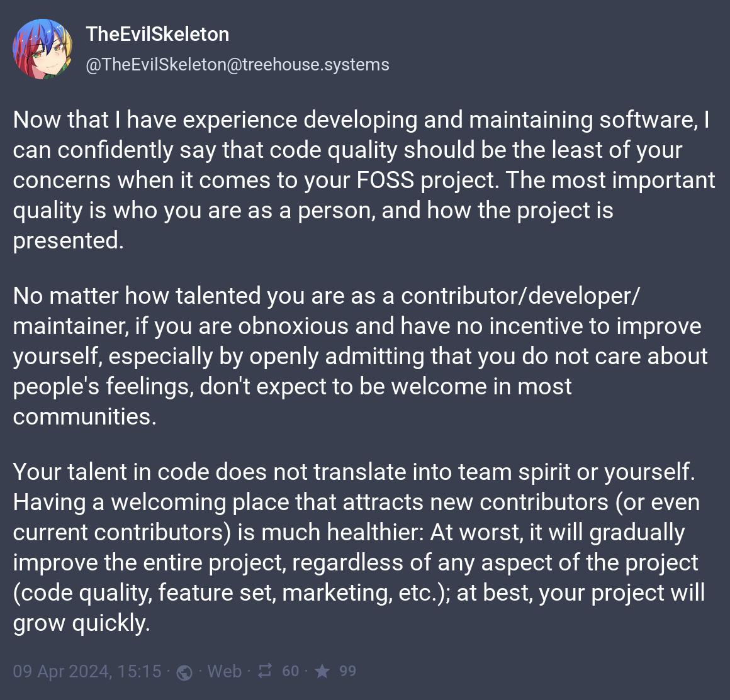
Task: Open the 09 Apr 2024, 15:15 timestamp
Action: (87, 671)
